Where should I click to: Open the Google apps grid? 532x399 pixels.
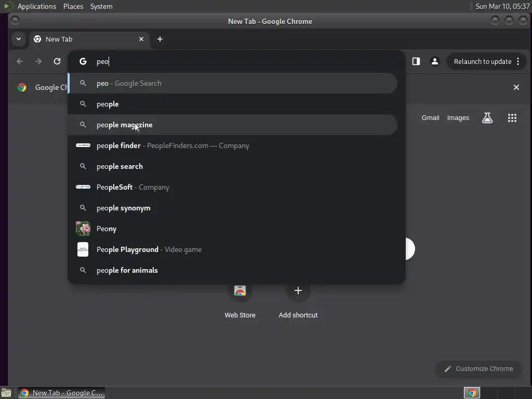click(512, 118)
